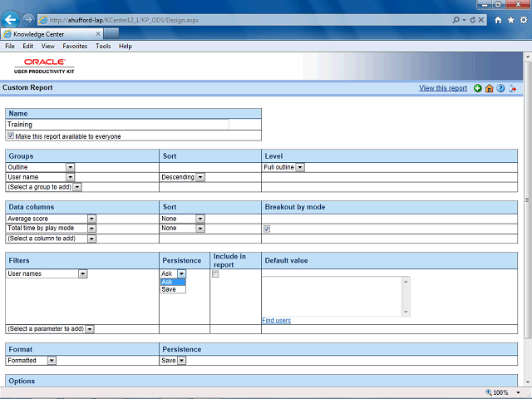The image size is (532, 399).
Task: Click the Sign out icon in Custom Report bar
Action: 513,88
